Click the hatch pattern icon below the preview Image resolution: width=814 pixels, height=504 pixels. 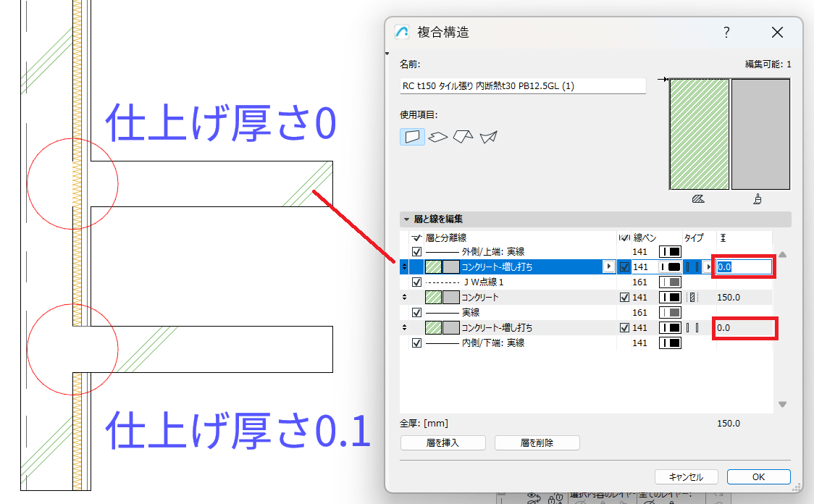698,199
